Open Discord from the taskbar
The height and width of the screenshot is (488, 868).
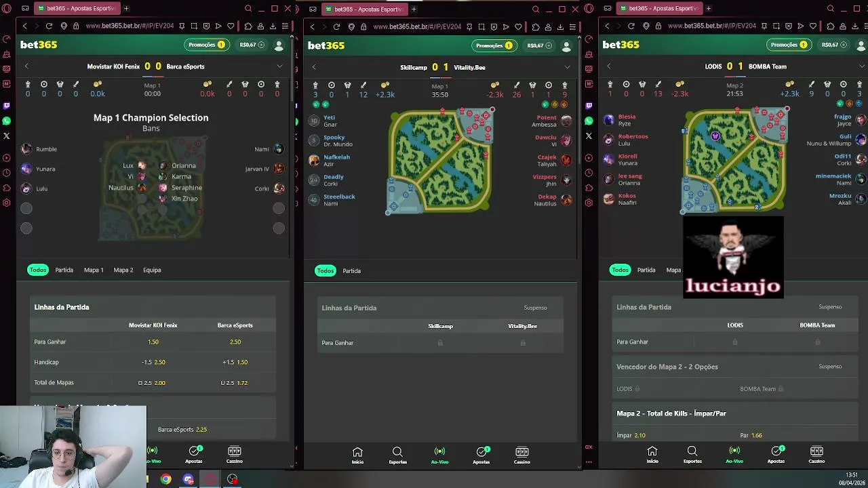coord(188,479)
